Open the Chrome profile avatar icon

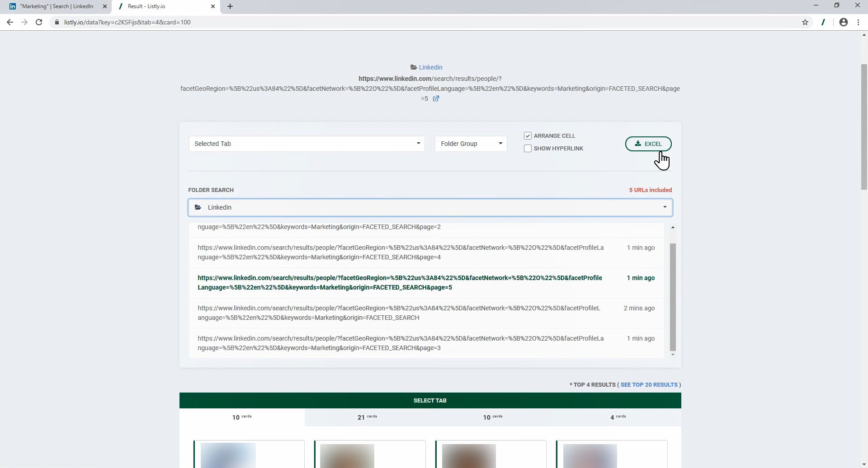point(843,22)
